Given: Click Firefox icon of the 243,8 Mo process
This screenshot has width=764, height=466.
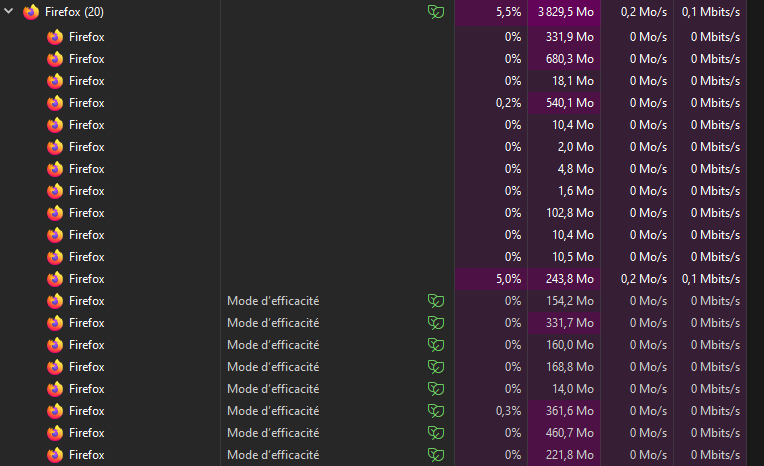Looking at the screenshot, I should (55, 279).
